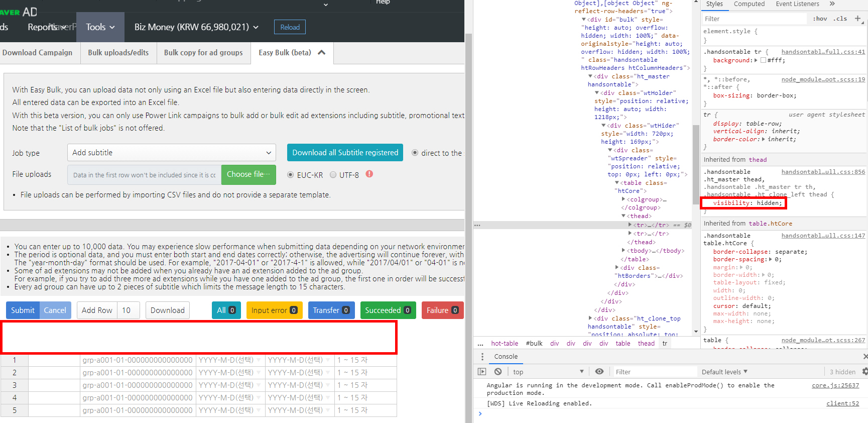The height and width of the screenshot is (423, 868).
Task: Submit the bulk data
Action: [23, 310]
